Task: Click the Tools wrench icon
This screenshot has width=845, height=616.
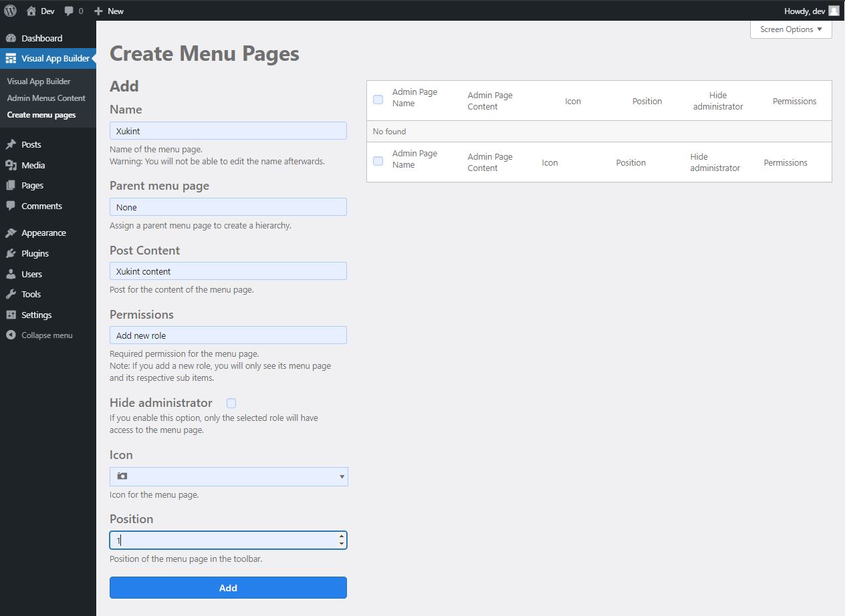Action: (11, 294)
